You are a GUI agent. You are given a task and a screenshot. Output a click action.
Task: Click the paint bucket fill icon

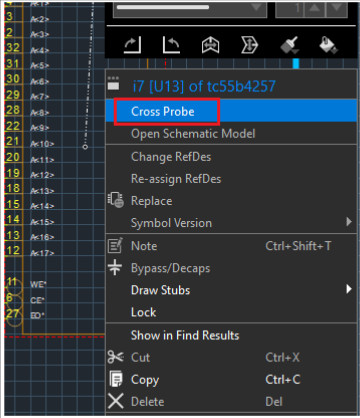click(x=328, y=45)
